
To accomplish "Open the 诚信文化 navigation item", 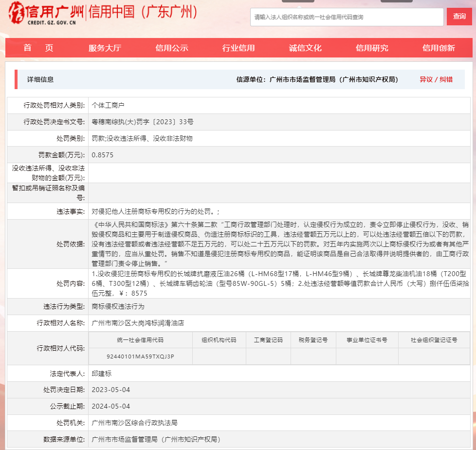I will pos(305,48).
